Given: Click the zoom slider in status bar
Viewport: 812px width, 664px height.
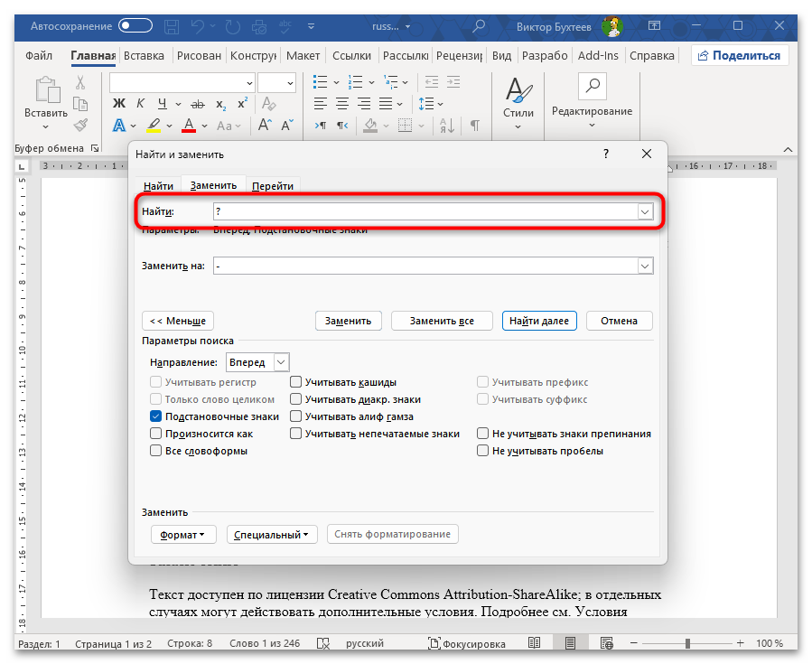Looking at the screenshot, I should pyautogui.click(x=687, y=643).
